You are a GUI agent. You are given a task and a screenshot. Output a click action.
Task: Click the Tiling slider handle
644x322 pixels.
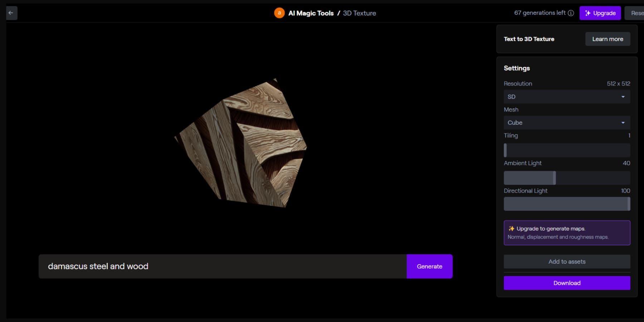click(x=506, y=150)
